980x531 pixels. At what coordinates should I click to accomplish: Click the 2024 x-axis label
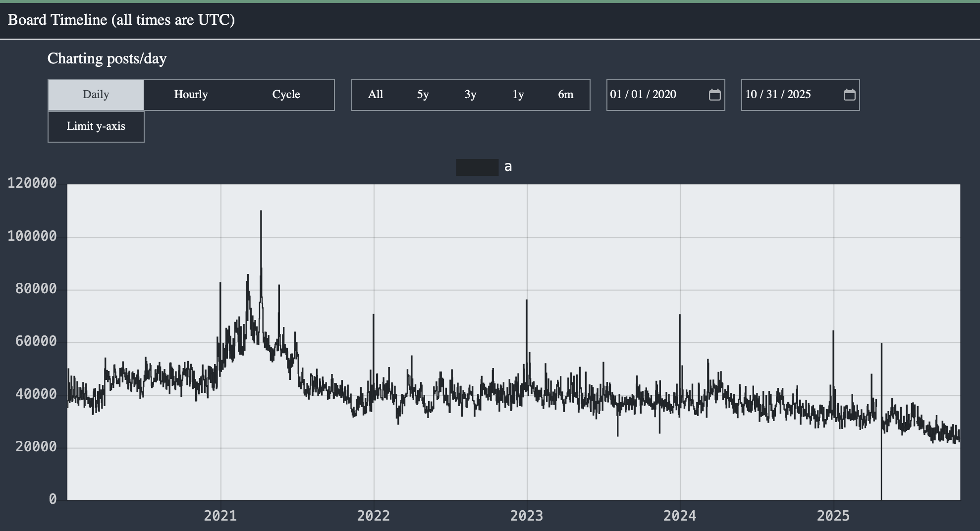coord(680,516)
